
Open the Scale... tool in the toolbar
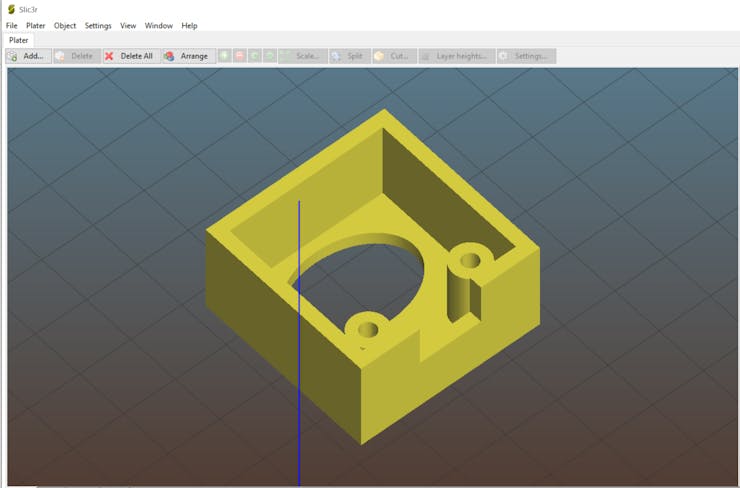tap(302, 56)
